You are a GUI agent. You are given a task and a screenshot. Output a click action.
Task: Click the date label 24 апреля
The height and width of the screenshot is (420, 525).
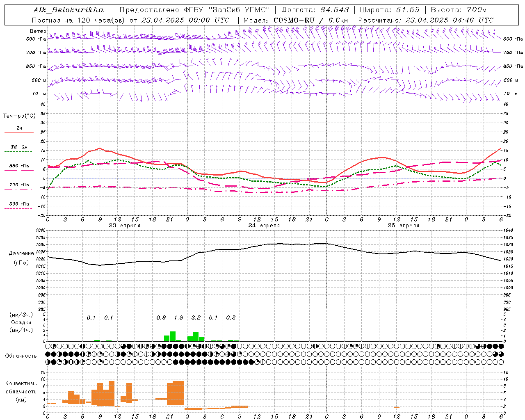(x=264, y=226)
